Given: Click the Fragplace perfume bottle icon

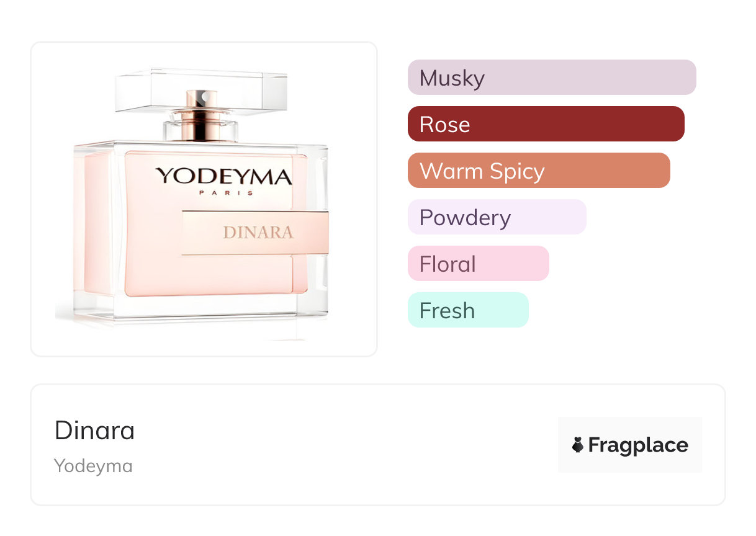Looking at the screenshot, I should [x=578, y=445].
